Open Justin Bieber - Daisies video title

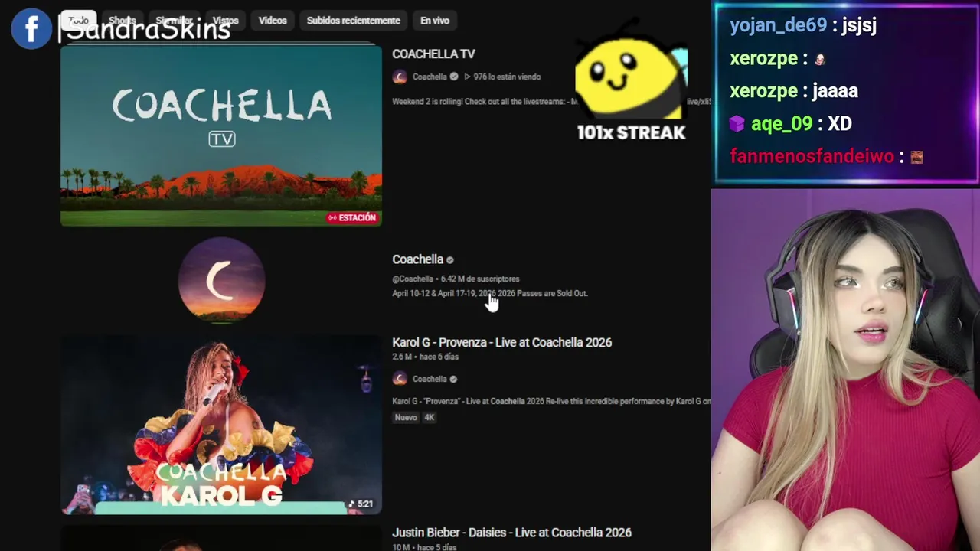[511, 532]
